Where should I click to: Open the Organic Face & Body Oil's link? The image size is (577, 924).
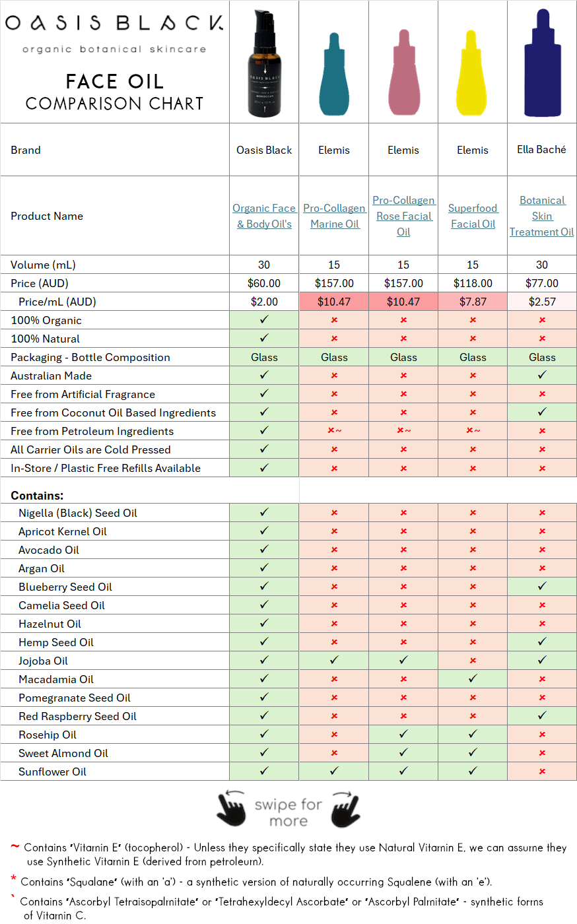(264, 216)
